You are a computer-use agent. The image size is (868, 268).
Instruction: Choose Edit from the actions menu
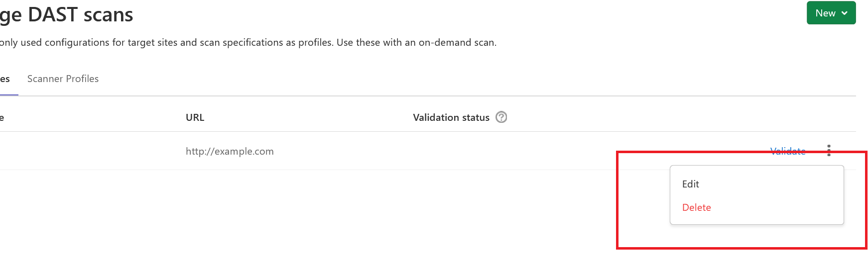coord(691,184)
